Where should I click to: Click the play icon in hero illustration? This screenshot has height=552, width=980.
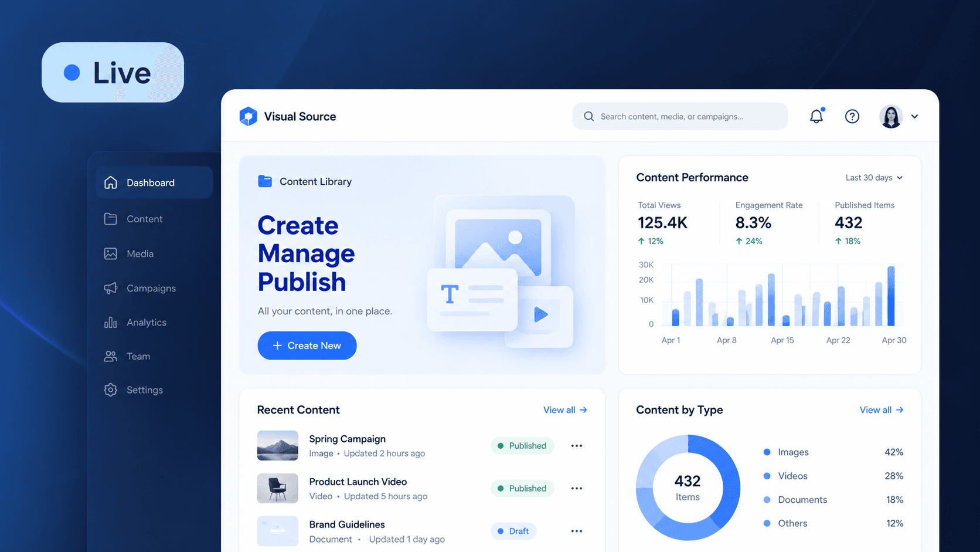(541, 314)
